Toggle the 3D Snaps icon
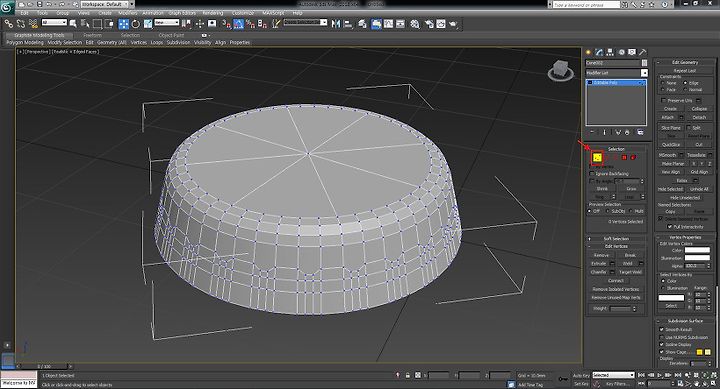This screenshot has height=389, width=720. (226, 23)
